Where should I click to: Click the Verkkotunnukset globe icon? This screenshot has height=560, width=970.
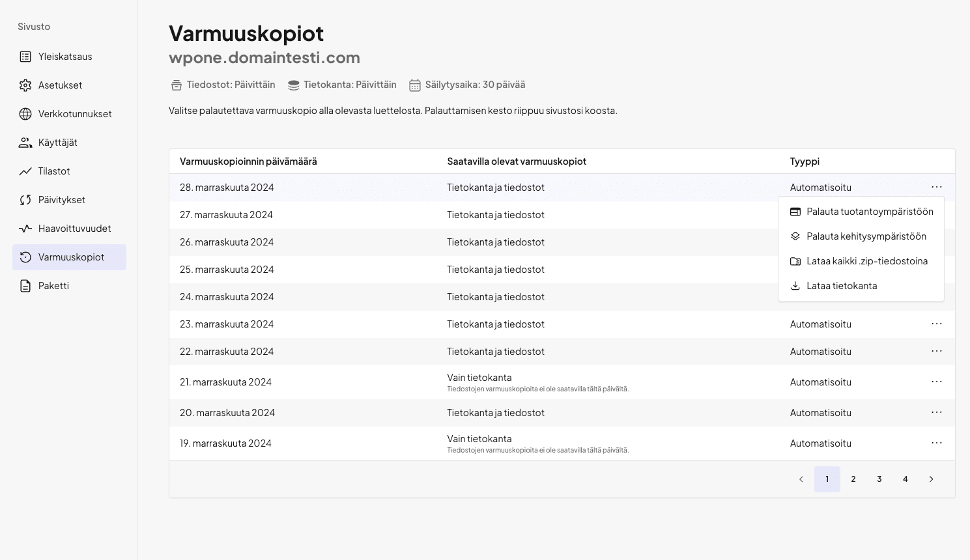pyautogui.click(x=25, y=114)
